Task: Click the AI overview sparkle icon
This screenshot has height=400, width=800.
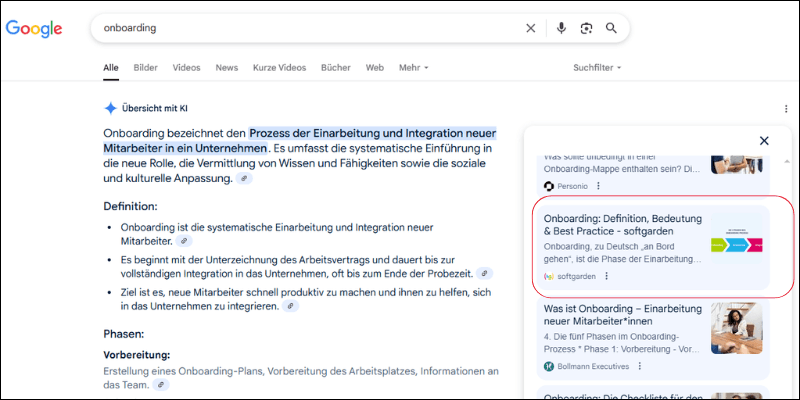Action: coord(110,108)
